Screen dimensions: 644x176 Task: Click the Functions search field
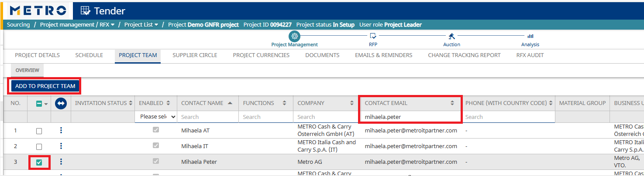(x=265, y=117)
